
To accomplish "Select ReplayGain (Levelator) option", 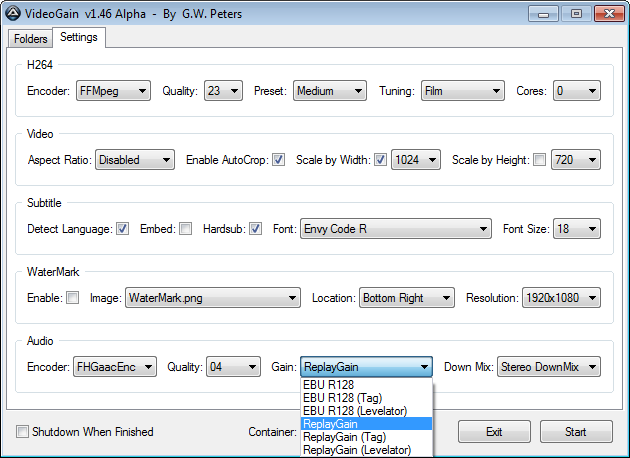I will tap(354, 450).
